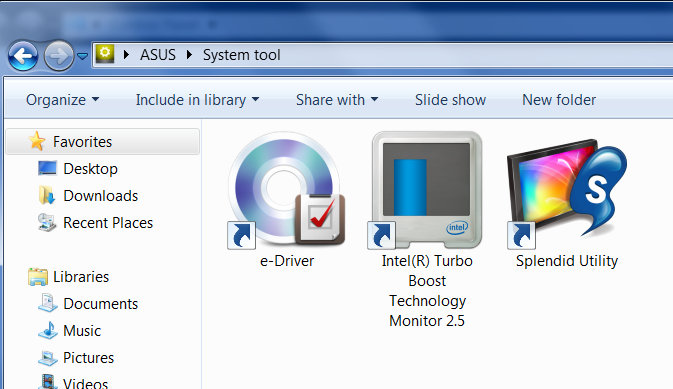Open the Share with dropdown

(337, 100)
